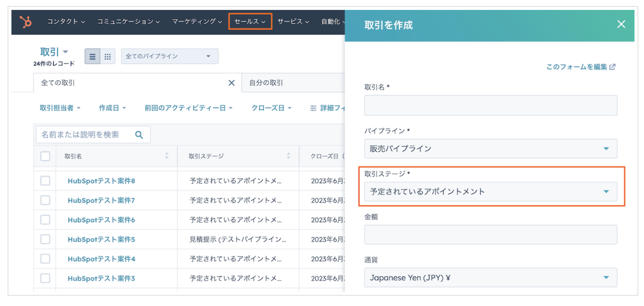The image size is (644, 306).
Task: Click the このフォームを編集 link
Action: point(580,67)
